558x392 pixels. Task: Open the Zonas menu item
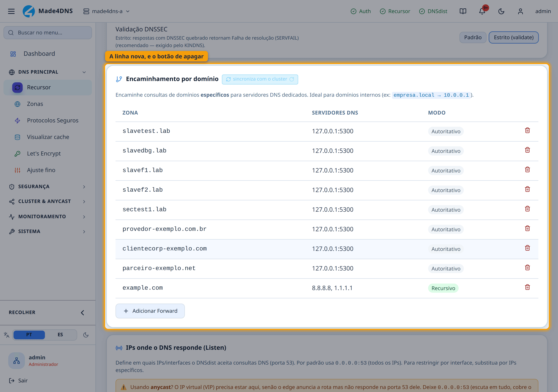48,104
